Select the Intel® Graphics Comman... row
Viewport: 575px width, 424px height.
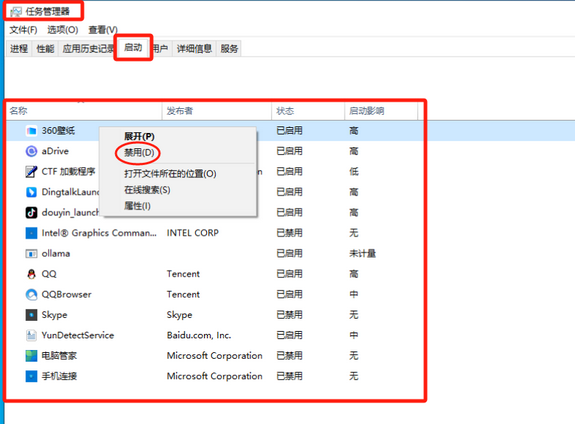[99, 233]
